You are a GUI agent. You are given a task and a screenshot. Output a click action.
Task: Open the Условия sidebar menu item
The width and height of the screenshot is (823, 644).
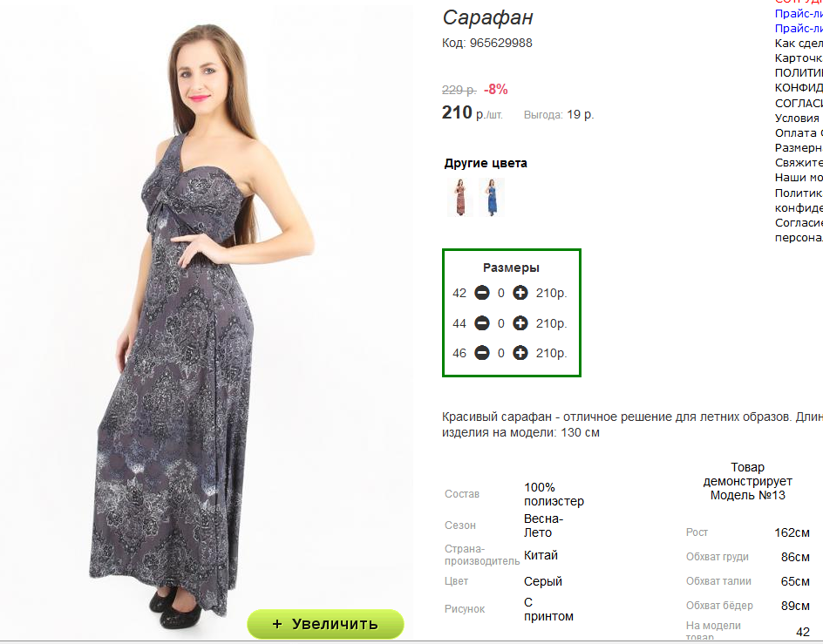[799, 119]
